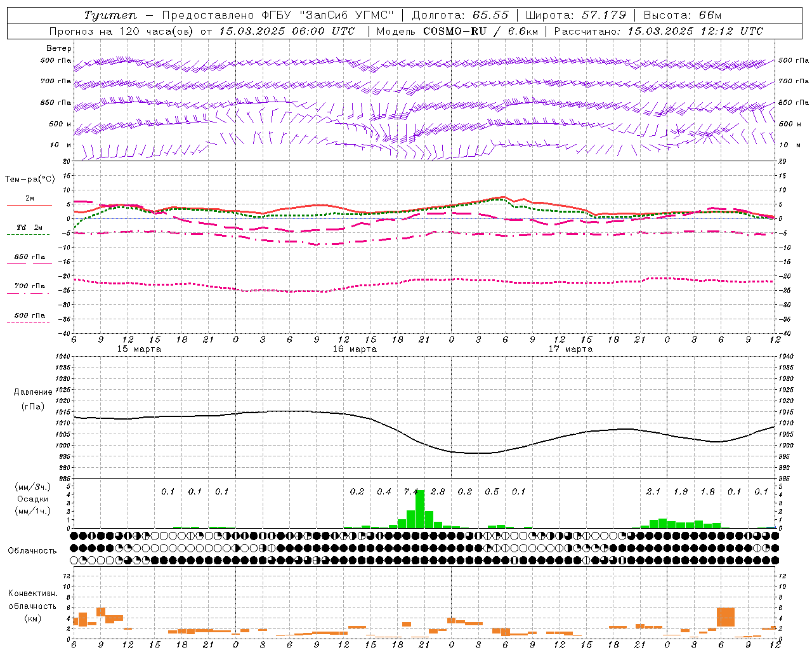Click the "Высота: 66м" header field
Screen dimensions: 812x650
click(x=683, y=15)
